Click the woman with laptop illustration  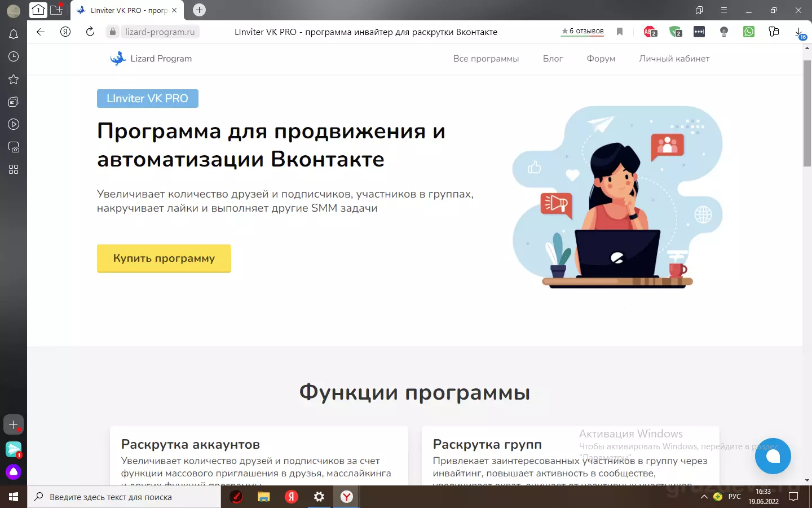coord(617,198)
